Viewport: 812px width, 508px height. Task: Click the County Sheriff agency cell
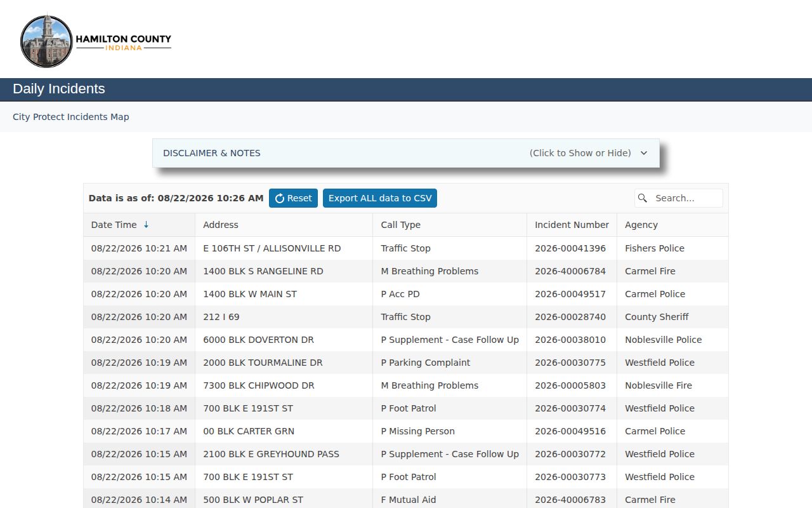(672, 317)
